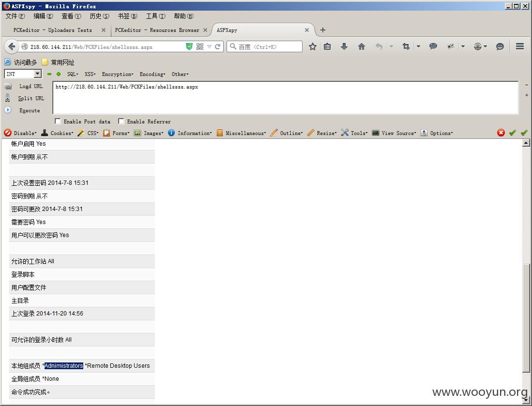The image size is (532, 406).
Task: Open the 编辑 menu
Action: 43,16
